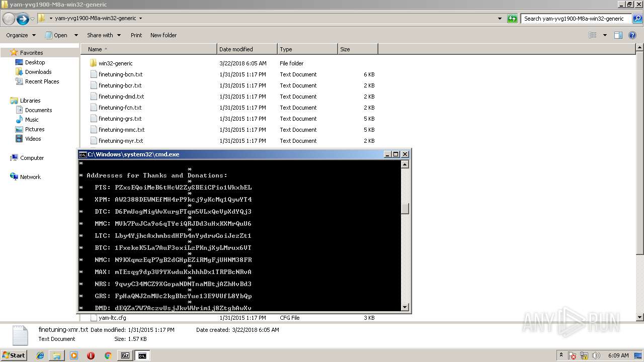Open the Music library
This screenshot has height=362, width=644.
[32, 120]
